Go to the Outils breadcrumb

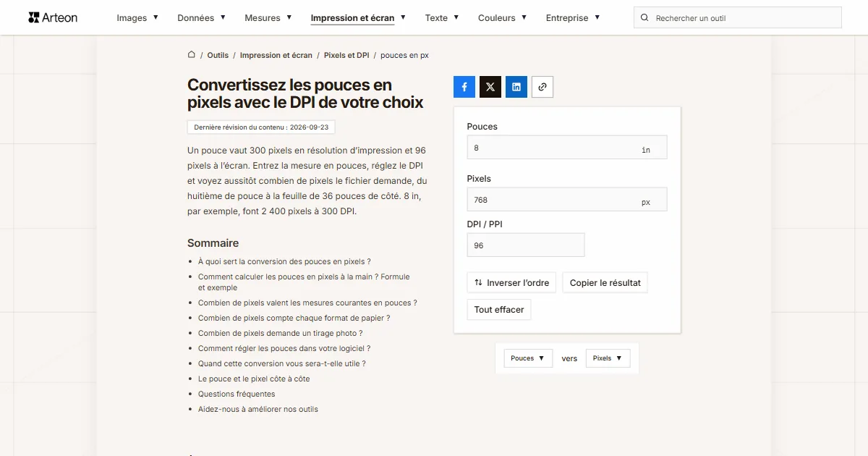(218, 55)
